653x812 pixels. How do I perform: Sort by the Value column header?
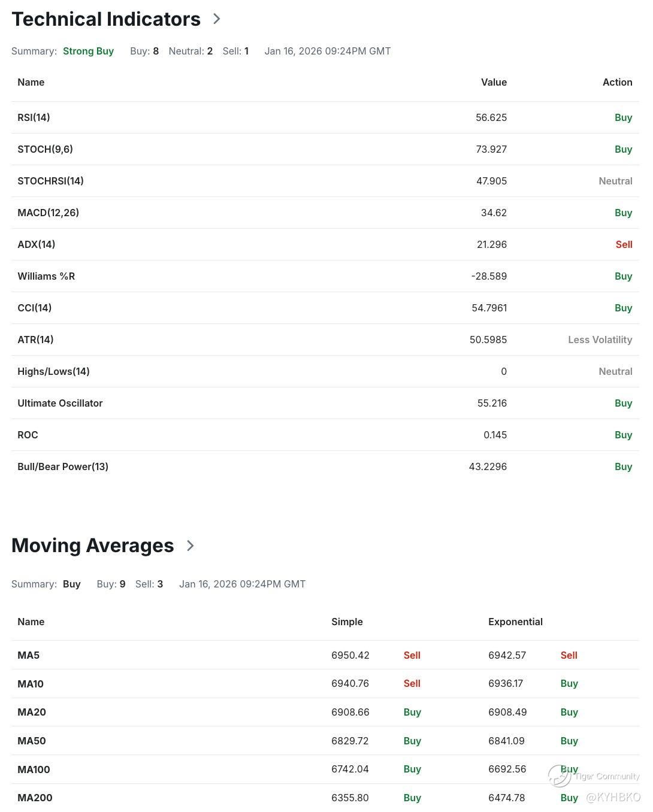coord(494,82)
